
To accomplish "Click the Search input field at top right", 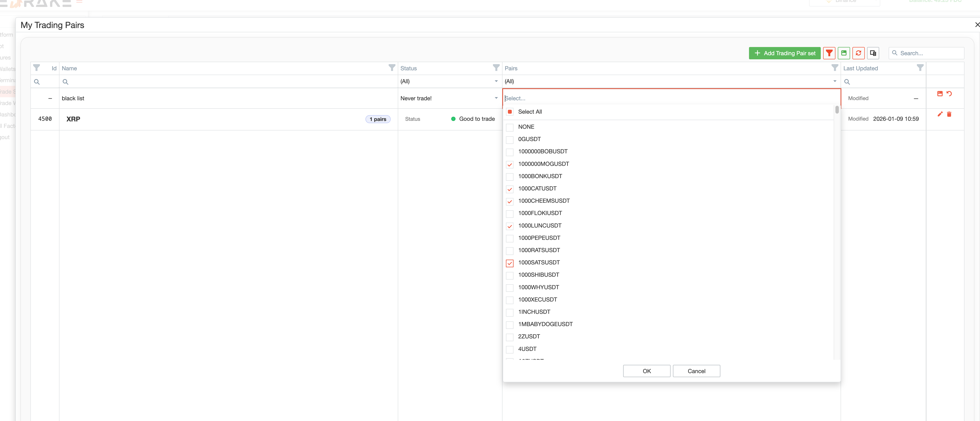I will [x=926, y=53].
